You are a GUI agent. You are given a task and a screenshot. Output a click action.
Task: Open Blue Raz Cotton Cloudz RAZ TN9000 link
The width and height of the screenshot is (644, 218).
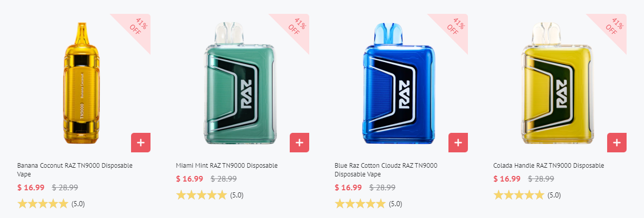click(386, 170)
